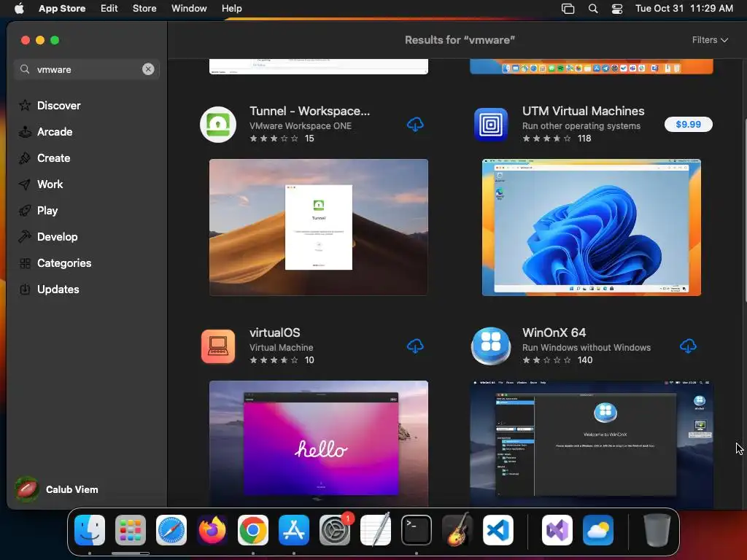Launch Safari from the Dock

tap(171, 530)
